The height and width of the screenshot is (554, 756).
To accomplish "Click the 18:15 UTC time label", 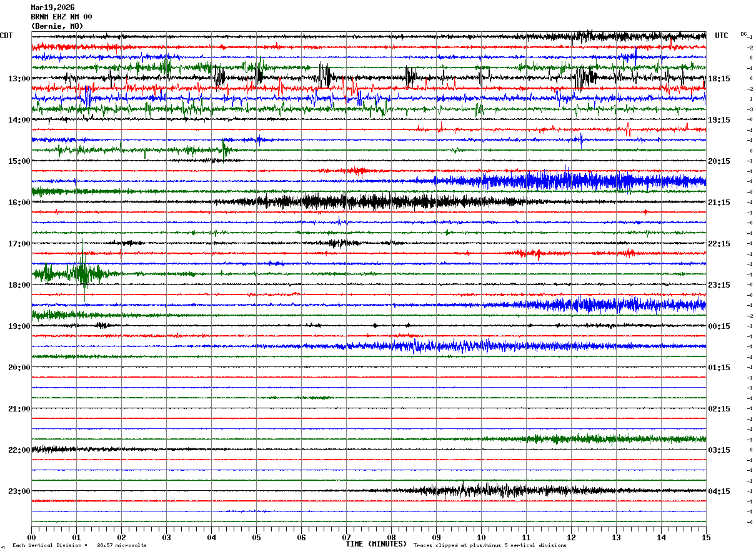I will pos(719,79).
